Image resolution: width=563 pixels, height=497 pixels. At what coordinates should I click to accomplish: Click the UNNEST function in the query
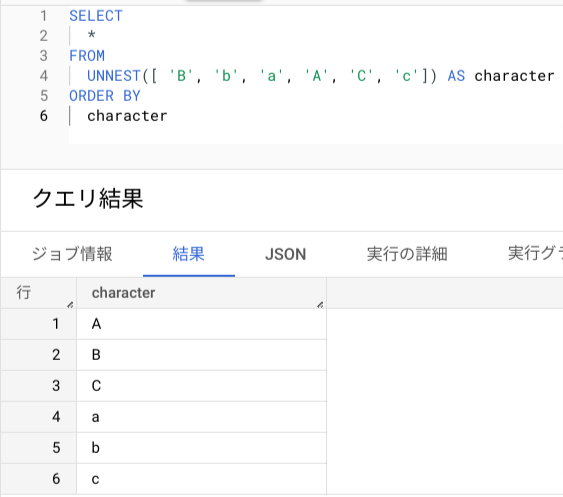click(x=114, y=76)
